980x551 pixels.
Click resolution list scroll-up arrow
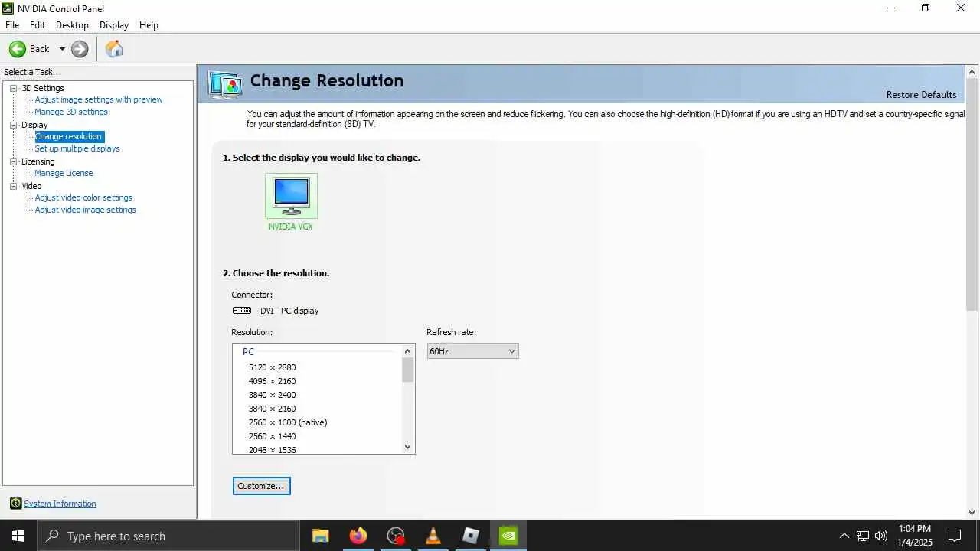407,351
